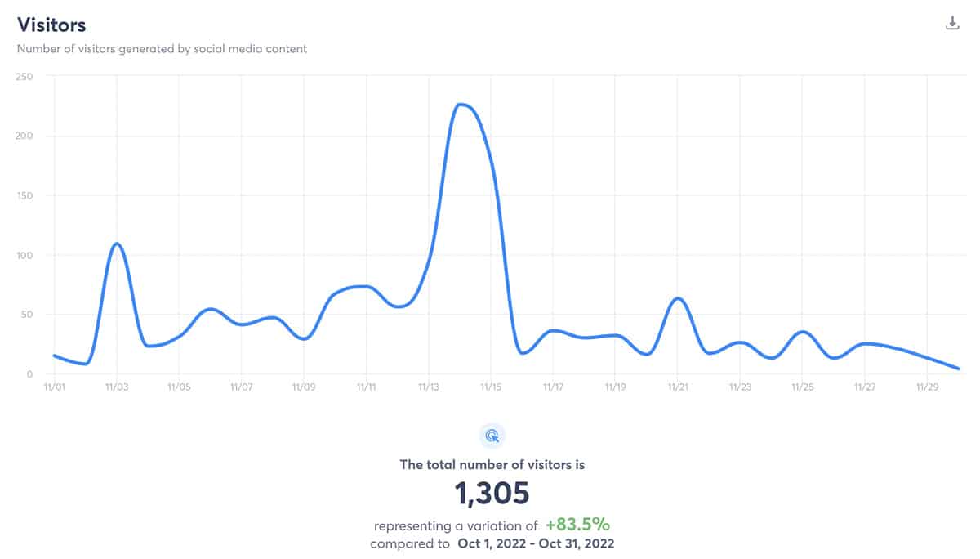Click the line's end point on the far right
Viewport: 980px width, 559px height.
(959, 369)
